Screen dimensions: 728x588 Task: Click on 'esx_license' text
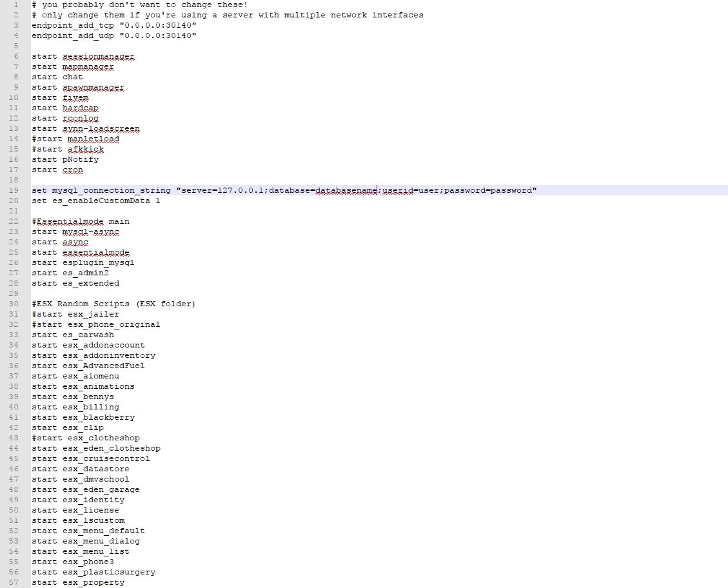pyautogui.click(x=91, y=510)
